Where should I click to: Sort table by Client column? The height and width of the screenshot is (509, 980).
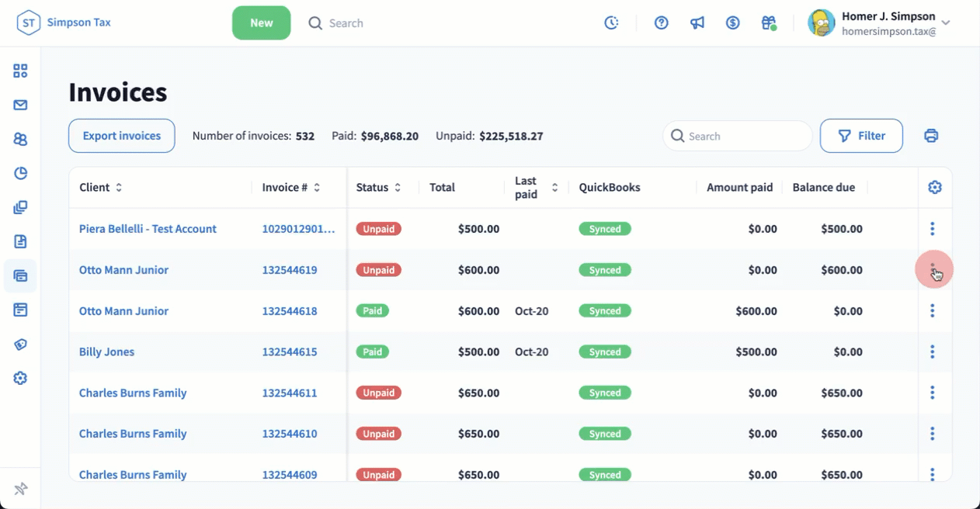pyautogui.click(x=119, y=188)
